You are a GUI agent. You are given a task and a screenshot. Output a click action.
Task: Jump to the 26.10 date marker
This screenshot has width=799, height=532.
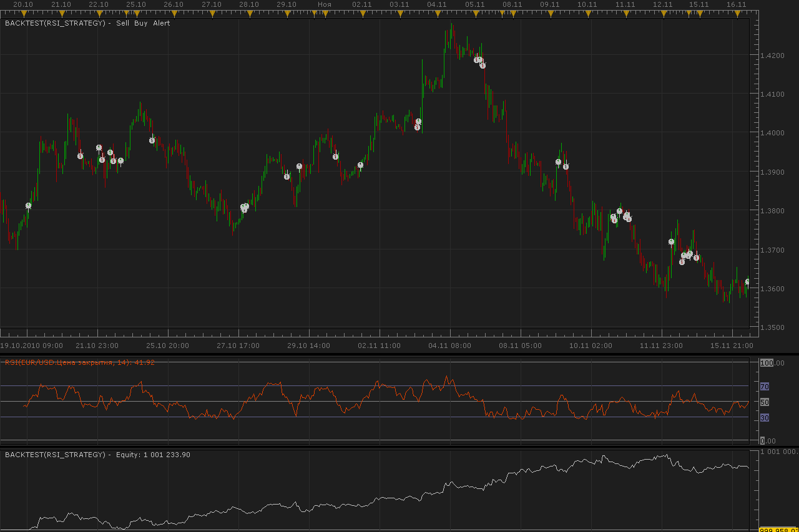pos(174,4)
